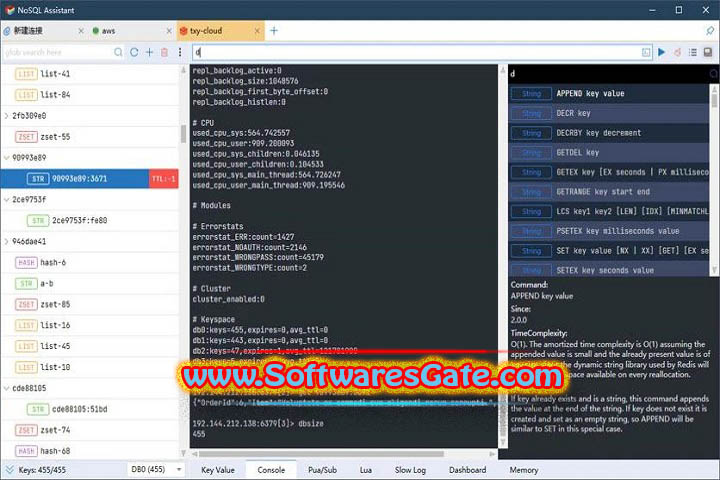Viewport: 720px width, 480px height.
Task: Click the String tag beside GETDEL key
Action: point(531,152)
